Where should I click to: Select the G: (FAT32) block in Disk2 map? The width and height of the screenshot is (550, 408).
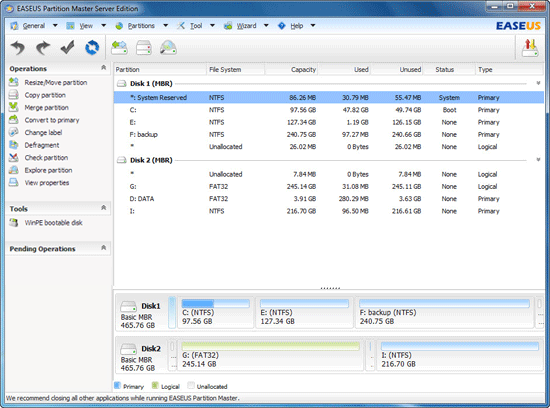[270, 355]
